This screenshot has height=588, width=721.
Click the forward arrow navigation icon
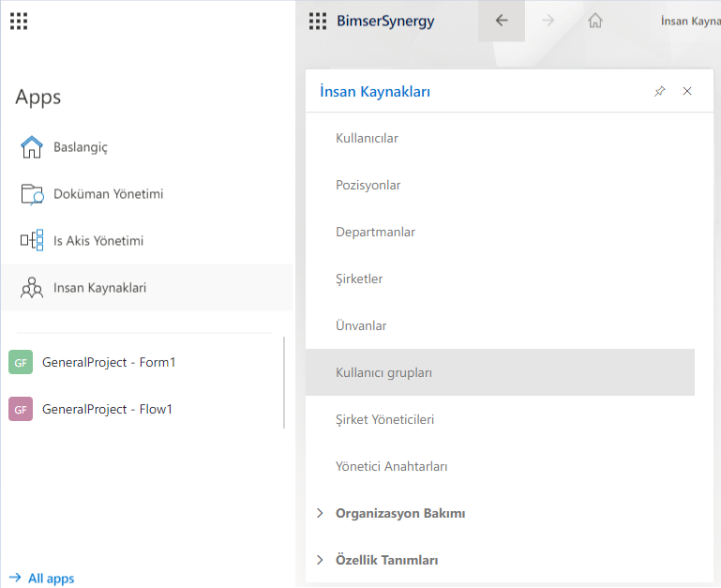pyautogui.click(x=548, y=21)
